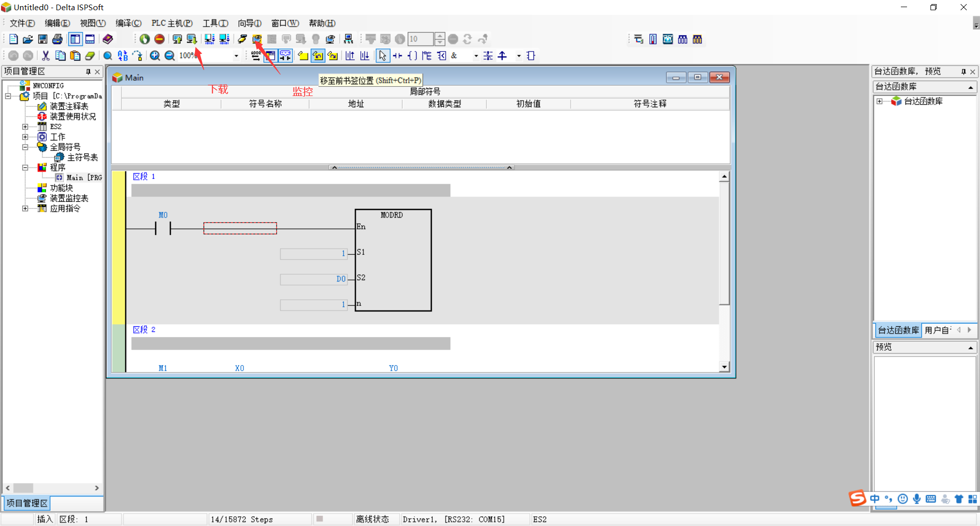Screen dimensions: 980x526
Task: Click the eraser delete icon
Action: pos(90,56)
